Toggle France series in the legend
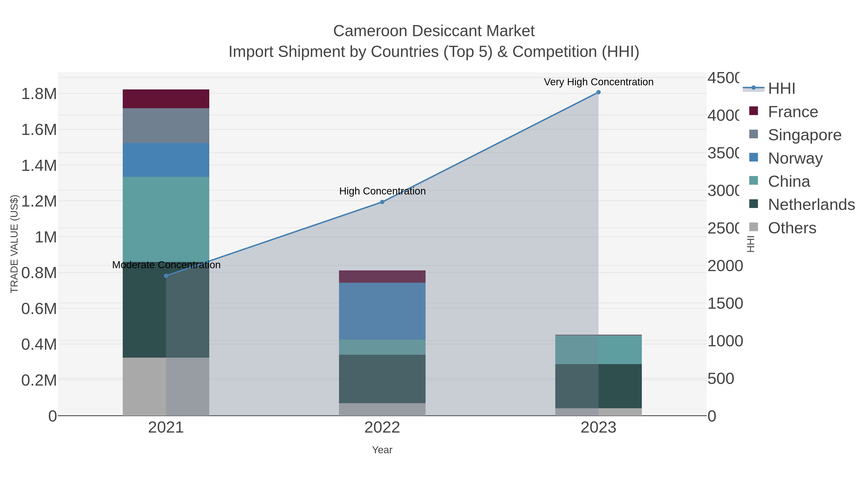 [x=783, y=112]
